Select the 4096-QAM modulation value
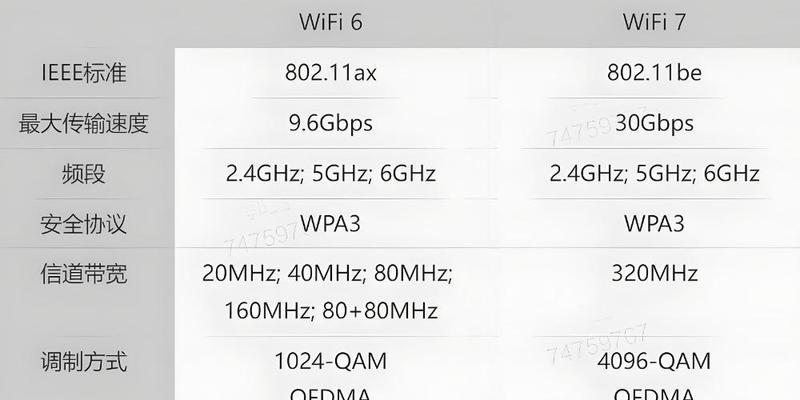 click(x=654, y=362)
